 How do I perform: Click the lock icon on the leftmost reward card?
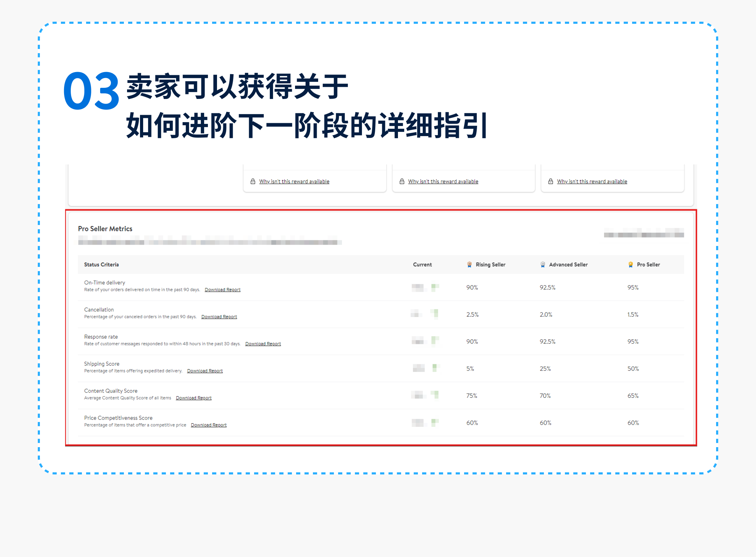(x=253, y=181)
